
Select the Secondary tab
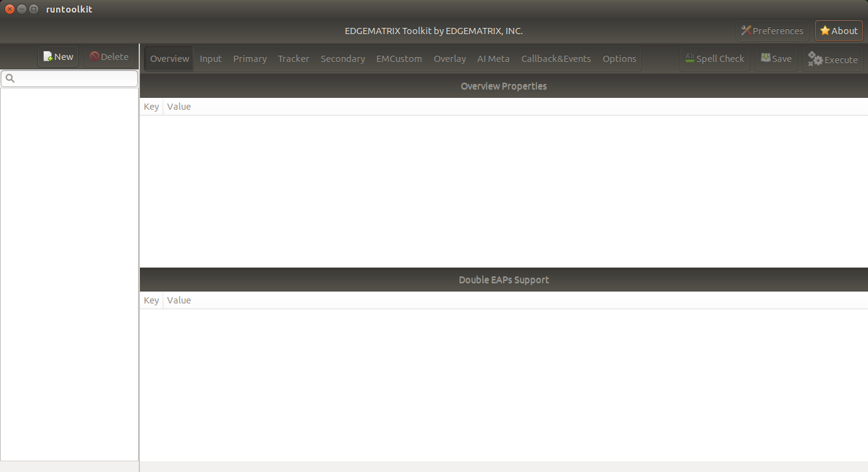(x=343, y=59)
